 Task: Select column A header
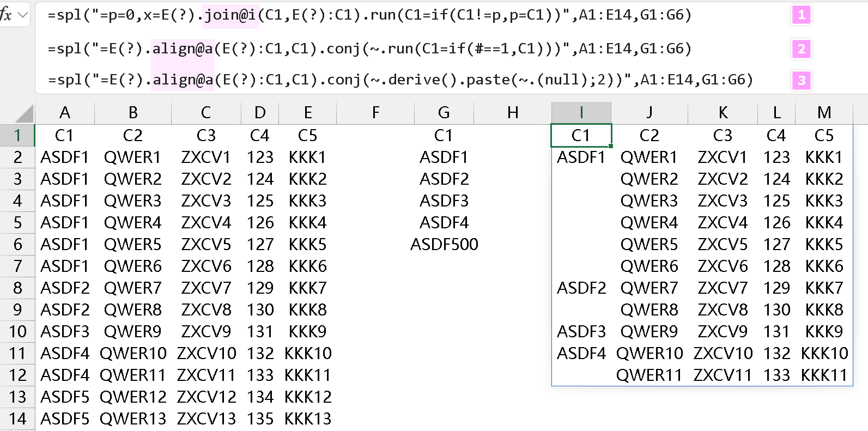point(65,113)
